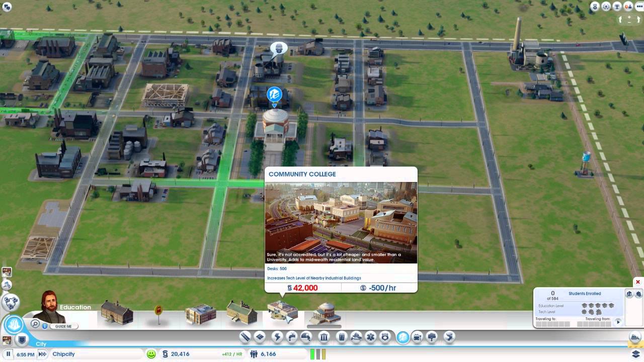The width and height of the screenshot is (644, 362).
Task: Open the Water menu faucet icon
Action: pos(292,337)
